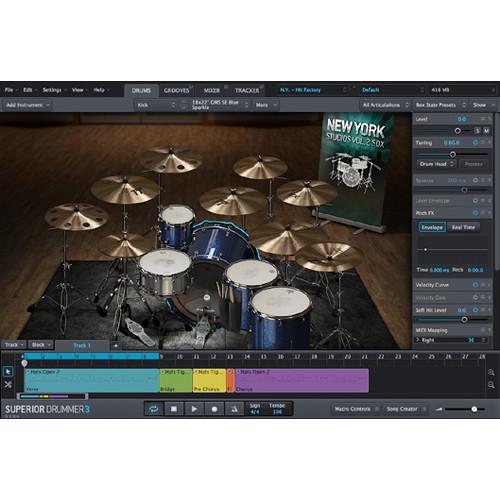The height and width of the screenshot is (500, 500).
Task: Enable the Level Envelope power button
Action: pos(475,201)
